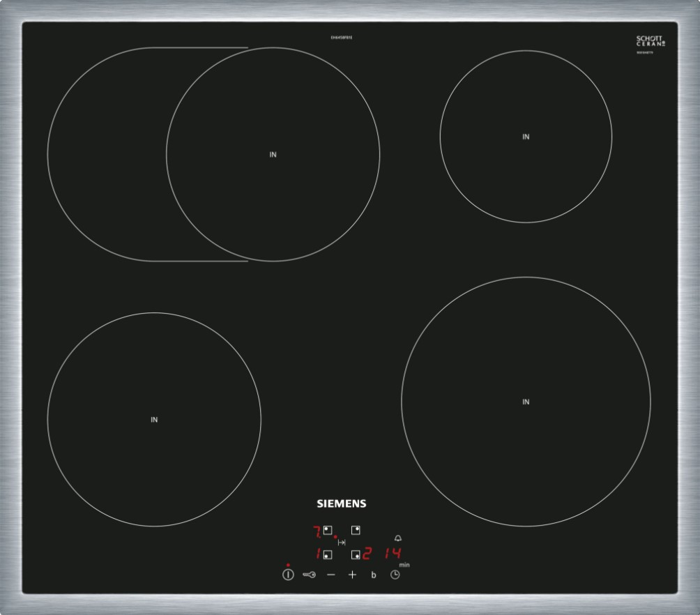Touch center of the large front-right zone
Viewport: 700px width, 615px height.
(x=526, y=402)
